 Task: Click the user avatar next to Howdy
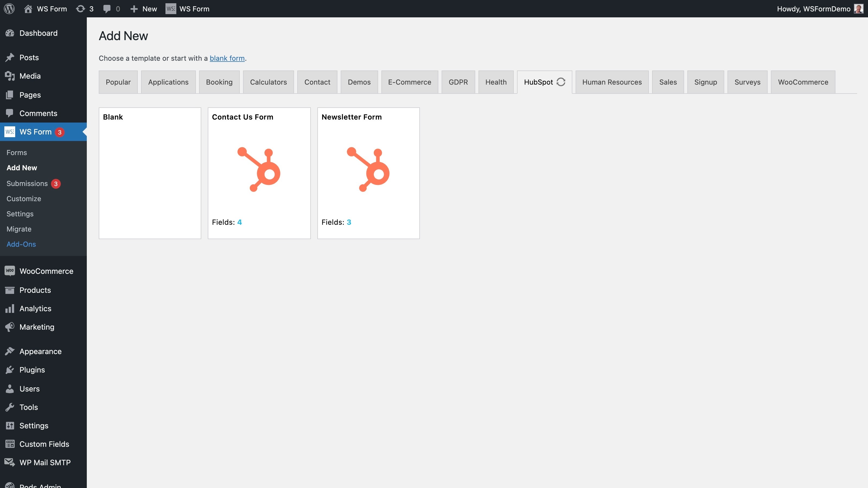tap(858, 9)
